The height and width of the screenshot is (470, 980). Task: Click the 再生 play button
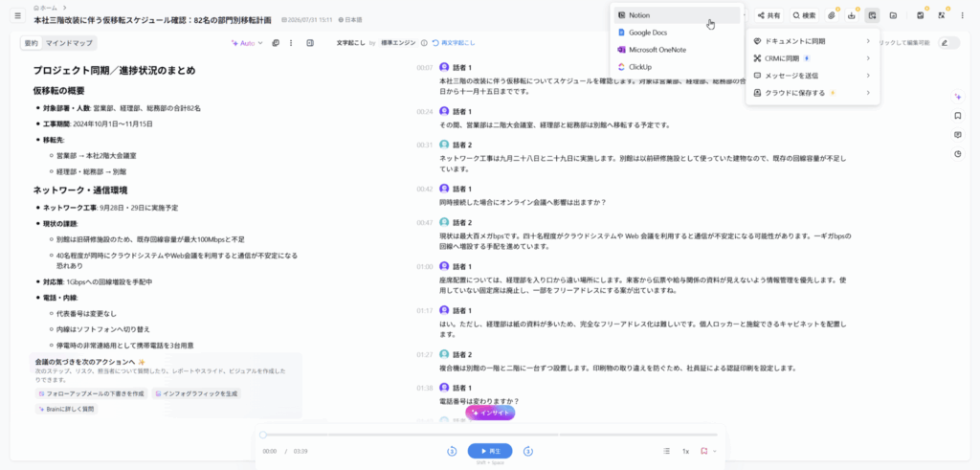coord(490,451)
